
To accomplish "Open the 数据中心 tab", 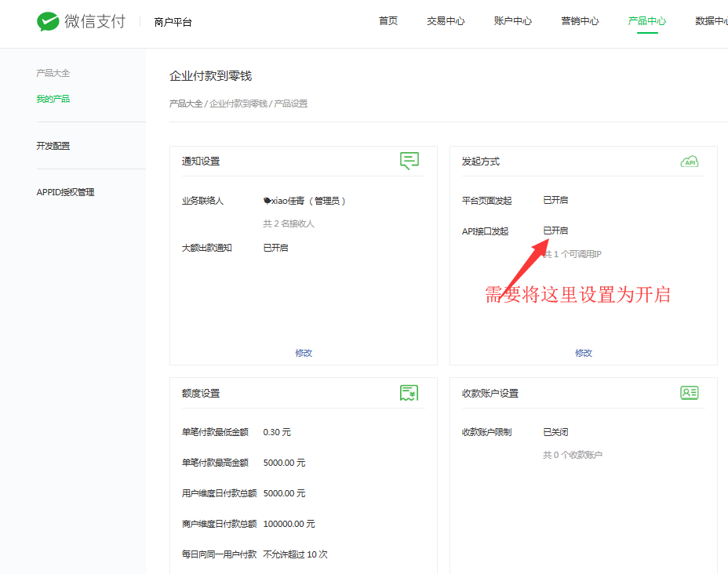I will tap(711, 21).
